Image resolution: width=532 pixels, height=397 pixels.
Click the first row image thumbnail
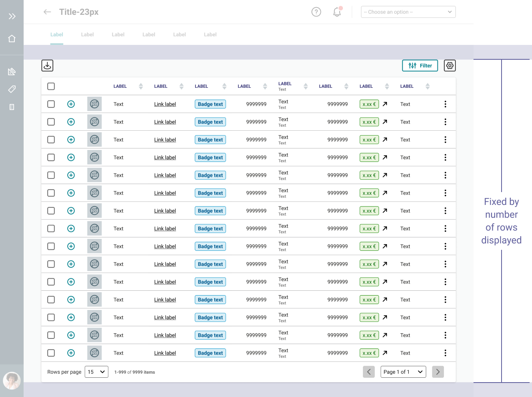95,104
